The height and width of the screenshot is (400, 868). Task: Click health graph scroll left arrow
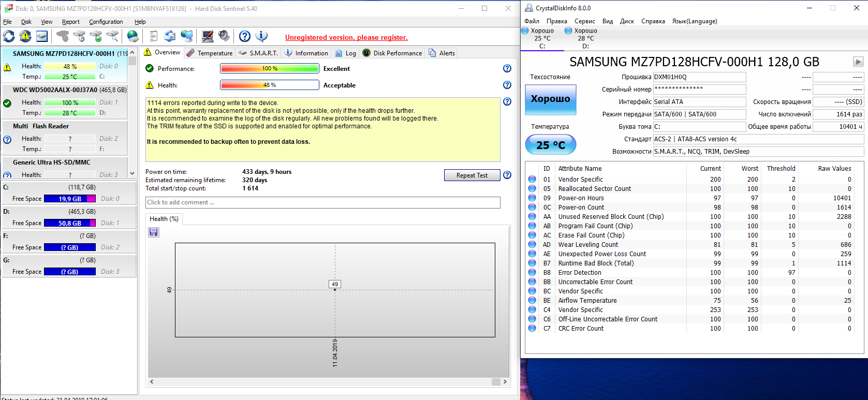tap(152, 382)
